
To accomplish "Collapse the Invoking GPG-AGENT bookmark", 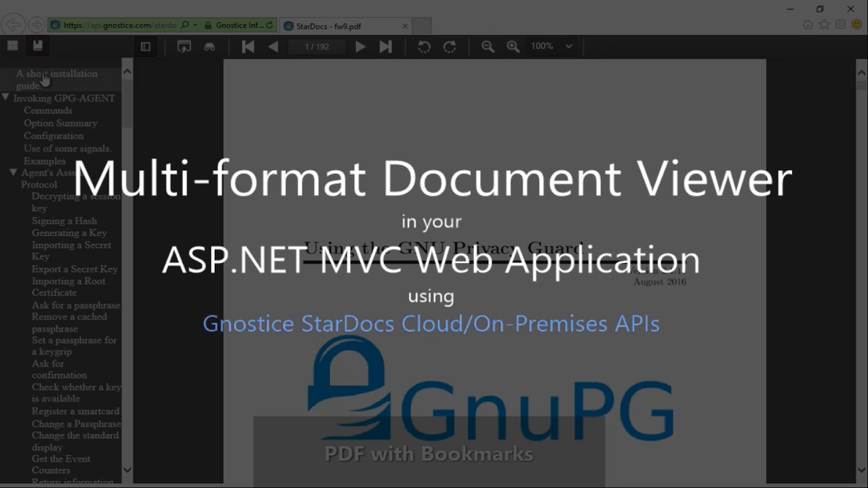I will tap(5, 98).
